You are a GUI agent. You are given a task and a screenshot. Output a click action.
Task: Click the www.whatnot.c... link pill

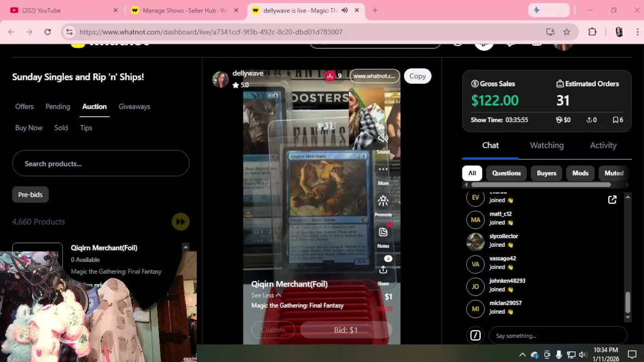click(x=374, y=76)
